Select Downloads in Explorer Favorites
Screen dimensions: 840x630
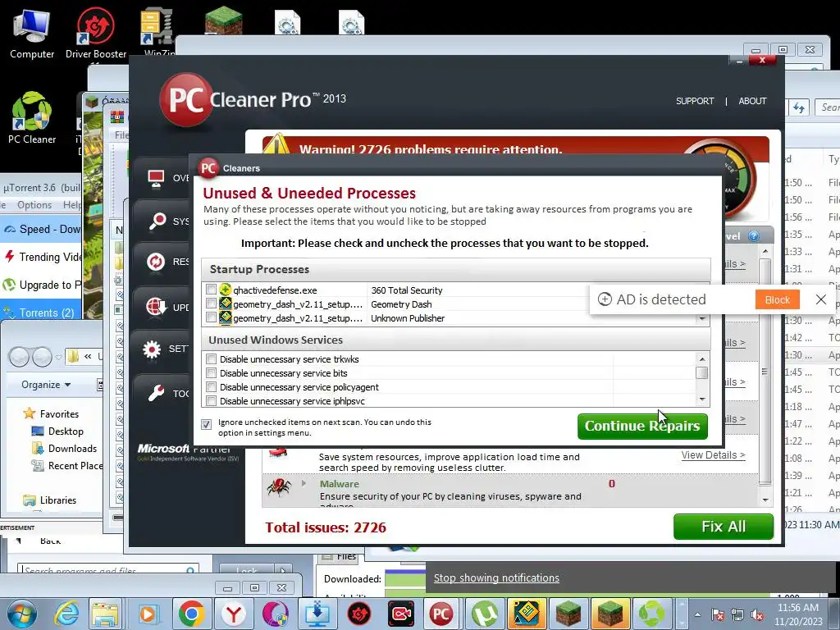(66, 449)
